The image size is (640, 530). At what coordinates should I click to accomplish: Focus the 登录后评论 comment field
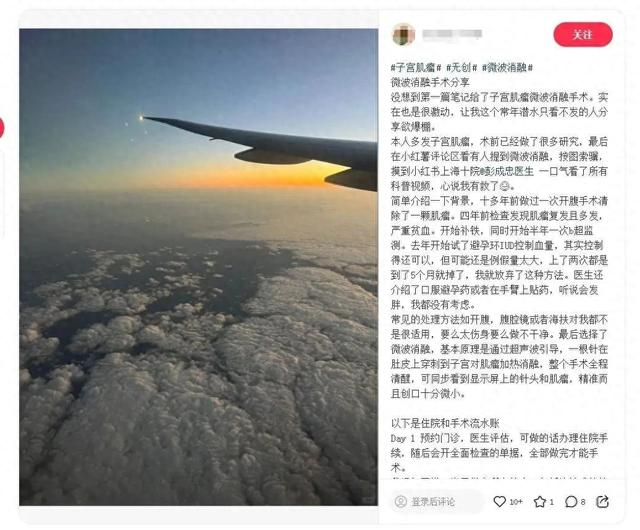(x=437, y=501)
